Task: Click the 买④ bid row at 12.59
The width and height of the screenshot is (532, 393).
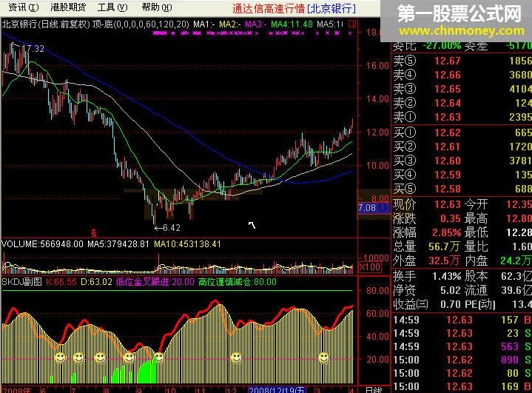Action: pyautogui.click(x=462, y=175)
